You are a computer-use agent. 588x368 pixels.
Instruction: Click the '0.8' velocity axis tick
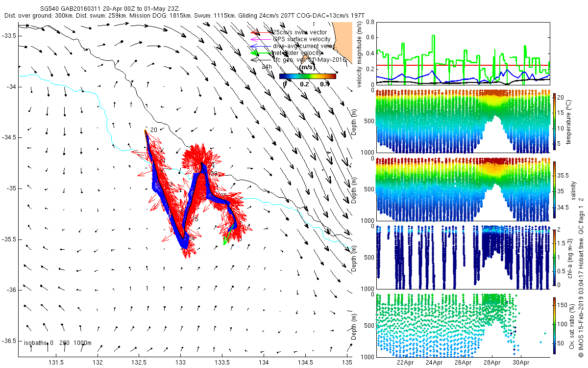[x=369, y=23]
